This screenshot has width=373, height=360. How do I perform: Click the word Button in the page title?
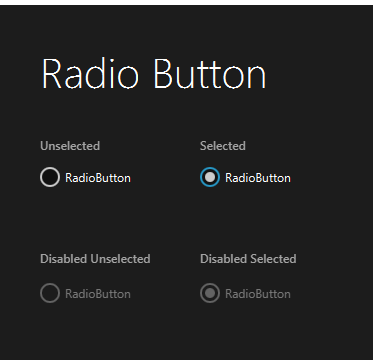point(210,74)
